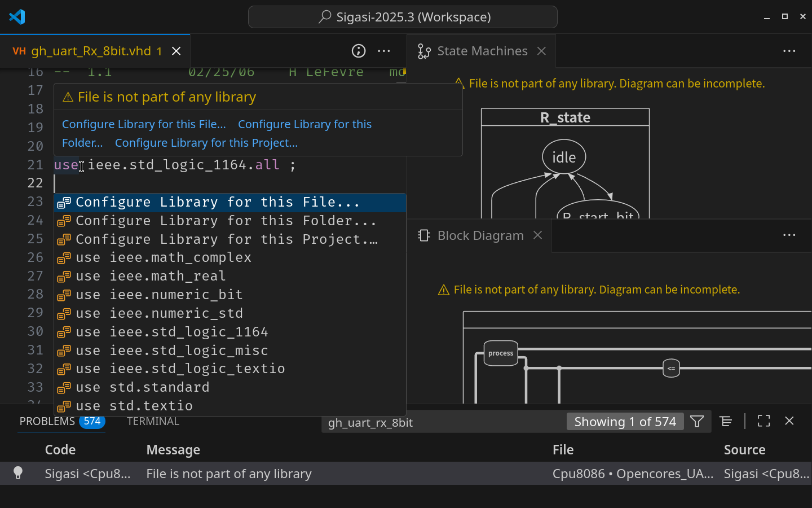Click Configure Library for this File link in hover
The image size is (812, 508).
tap(144, 124)
